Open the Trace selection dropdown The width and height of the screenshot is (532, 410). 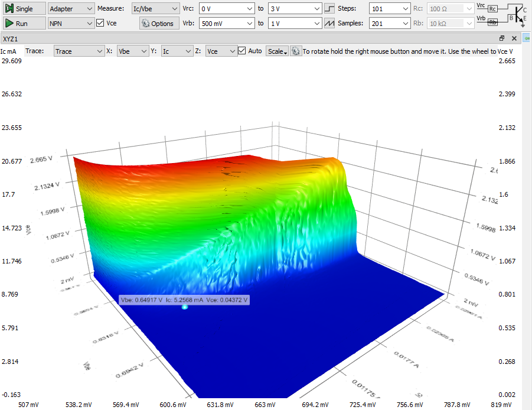[x=79, y=51]
